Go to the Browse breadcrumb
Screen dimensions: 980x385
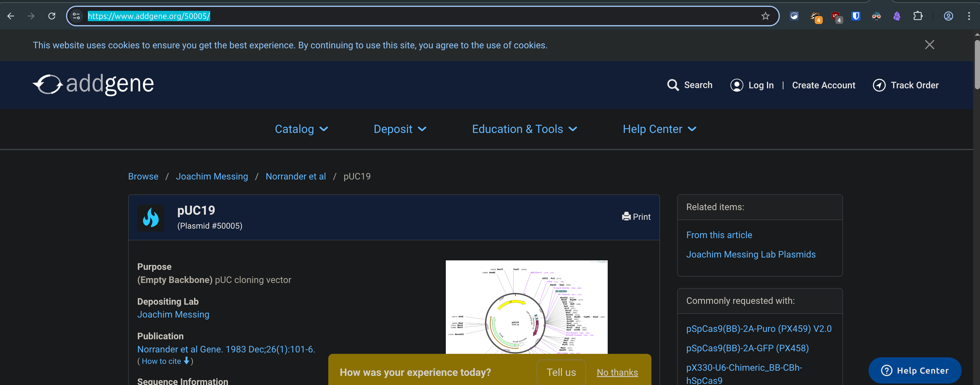click(x=143, y=176)
